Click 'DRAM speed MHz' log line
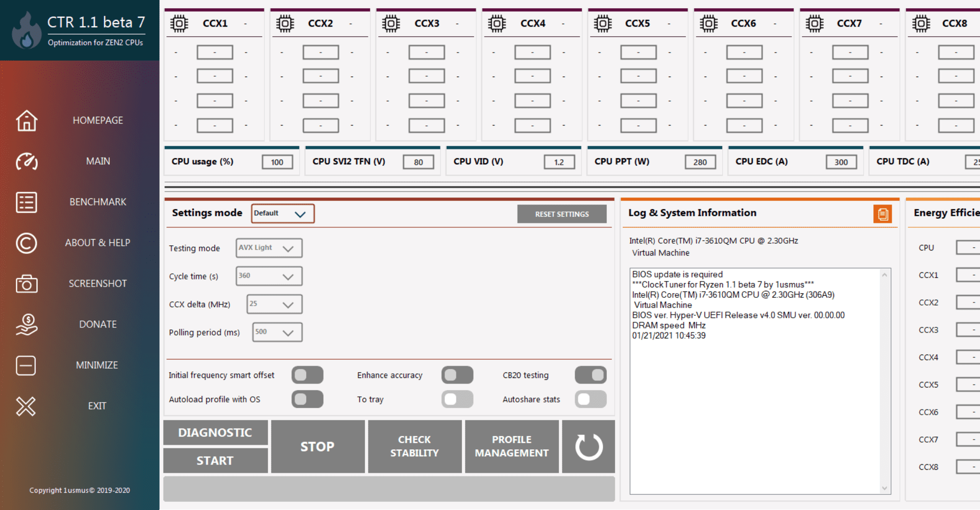Image resolution: width=980 pixels, height=510 pixels. coord(669,325)
